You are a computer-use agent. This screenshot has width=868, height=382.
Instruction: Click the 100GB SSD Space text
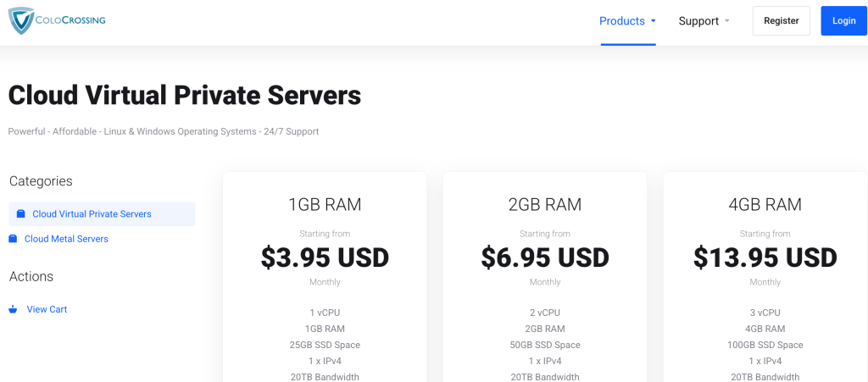pyautogui.click(x=765, y=345)
